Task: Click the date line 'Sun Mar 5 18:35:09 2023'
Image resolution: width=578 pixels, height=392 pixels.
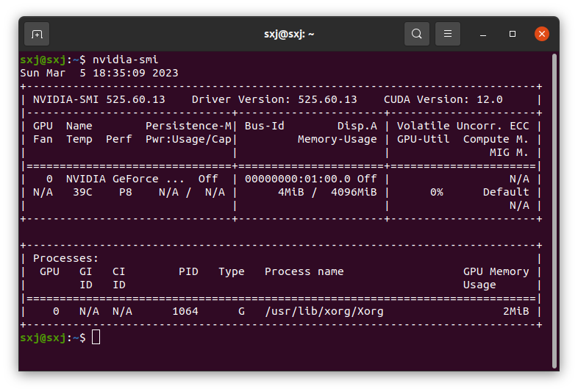Action: [x=99, y=73]
